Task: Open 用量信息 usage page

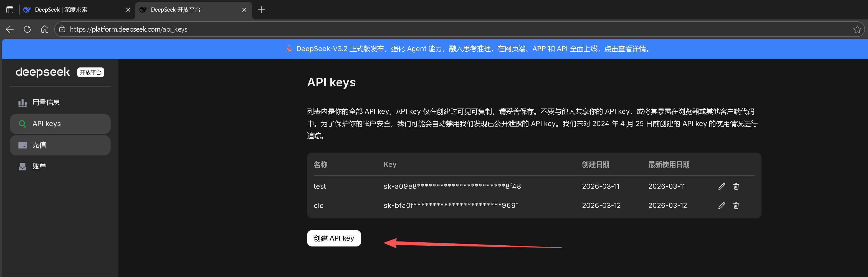Action: click(x=60, y=102)
